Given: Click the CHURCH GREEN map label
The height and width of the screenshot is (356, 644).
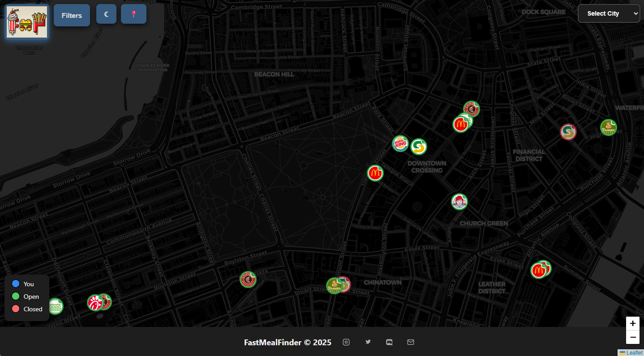Looking at the screenshot, I should coord(484,223).
